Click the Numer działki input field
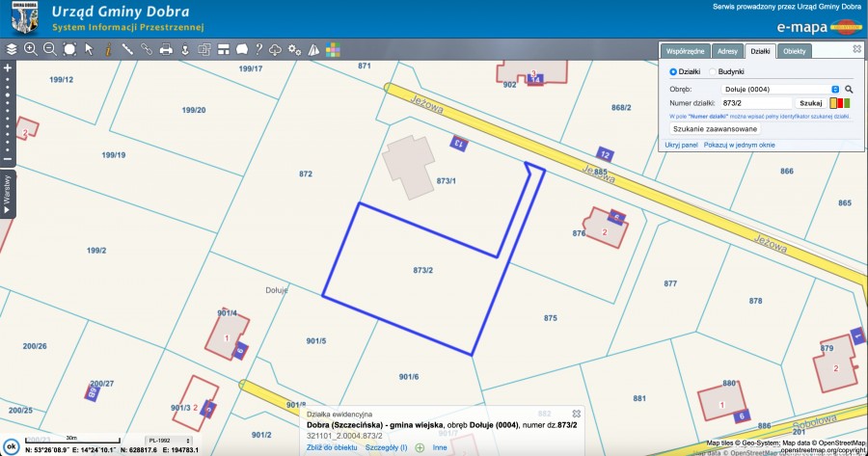 click(754, 102)
